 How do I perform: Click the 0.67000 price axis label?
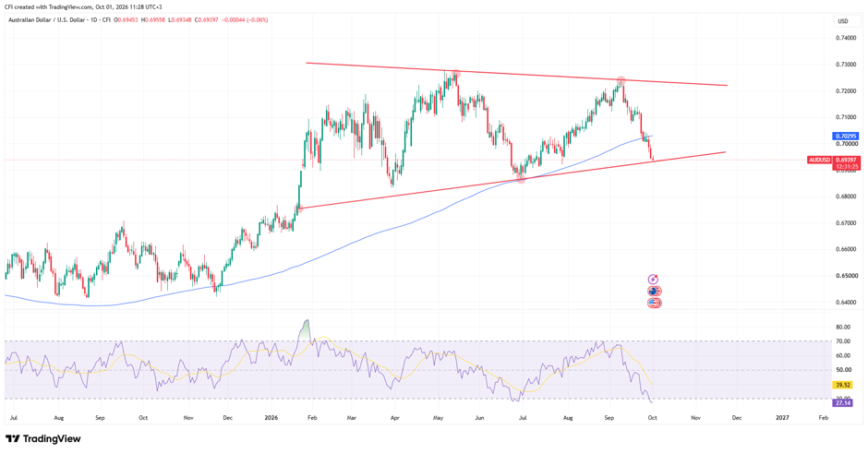pyautogui.click(x=845, y=223)
